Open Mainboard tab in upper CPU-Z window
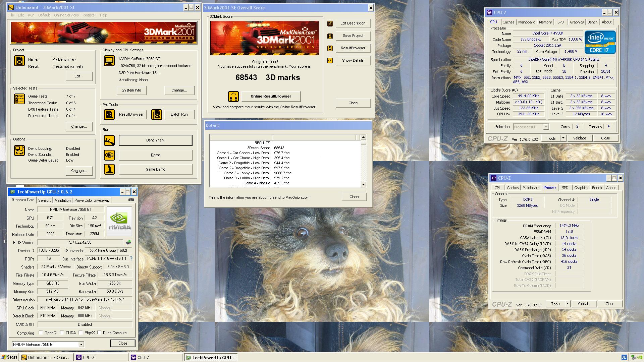644x362 pixels. (x=527, y=22)
